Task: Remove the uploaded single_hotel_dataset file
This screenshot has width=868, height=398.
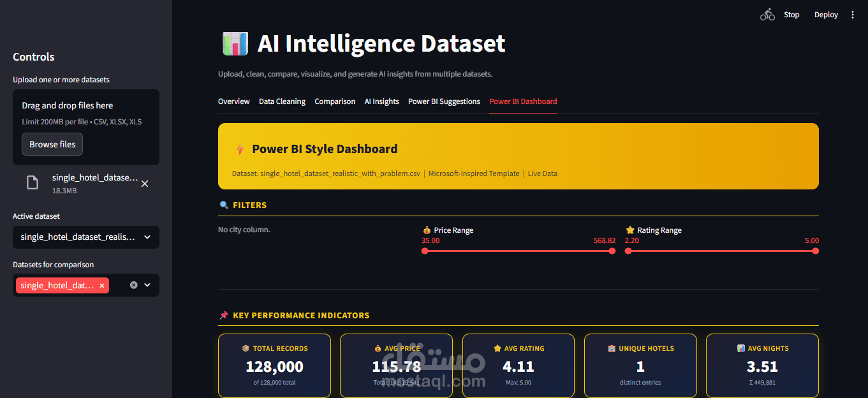Action: point(145,184)
